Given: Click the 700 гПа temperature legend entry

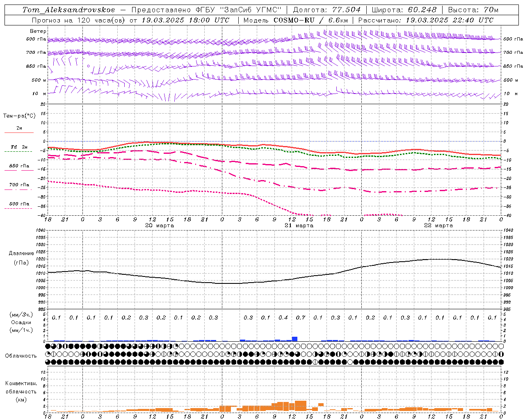Looking at the screenshot, I should (19, 185).
